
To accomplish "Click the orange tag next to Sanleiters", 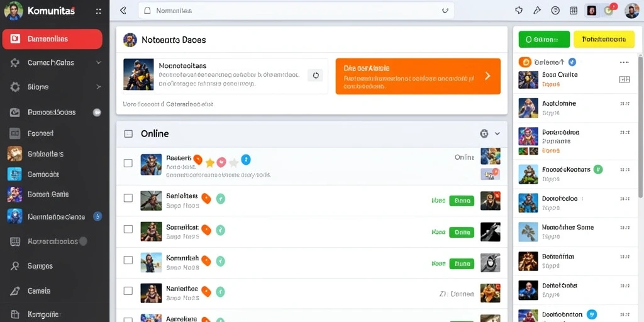I will 206,199.
